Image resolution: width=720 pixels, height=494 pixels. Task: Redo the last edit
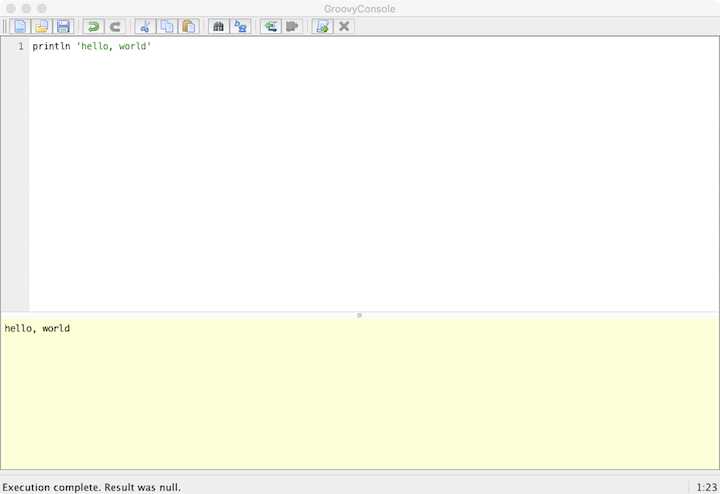click(115, 26)
